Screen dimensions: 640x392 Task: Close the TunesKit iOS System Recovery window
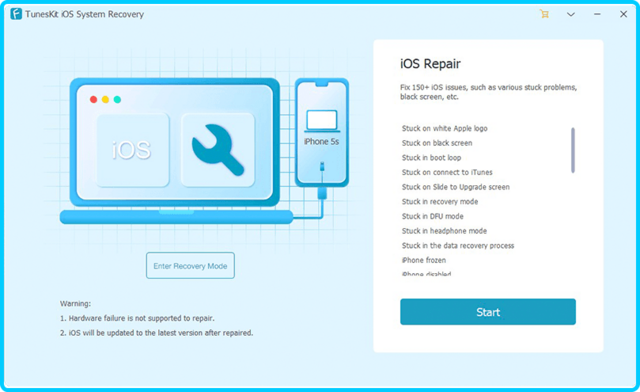point(623,14)
